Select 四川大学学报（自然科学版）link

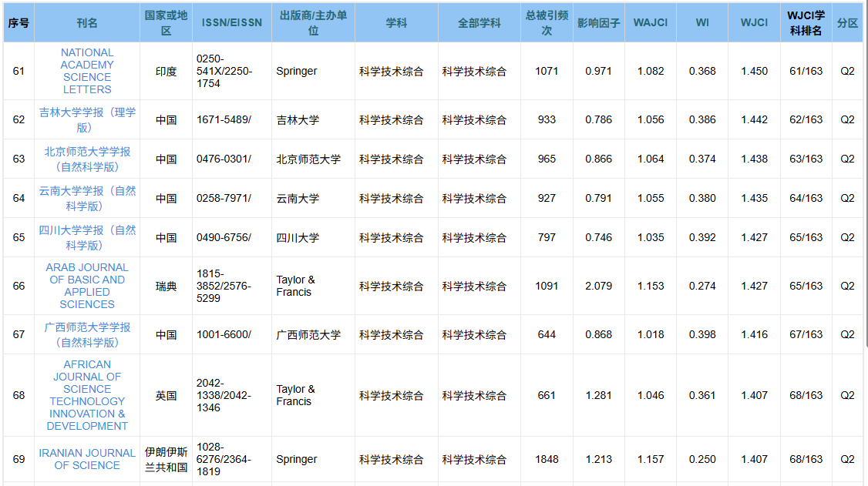pos(87,237)
